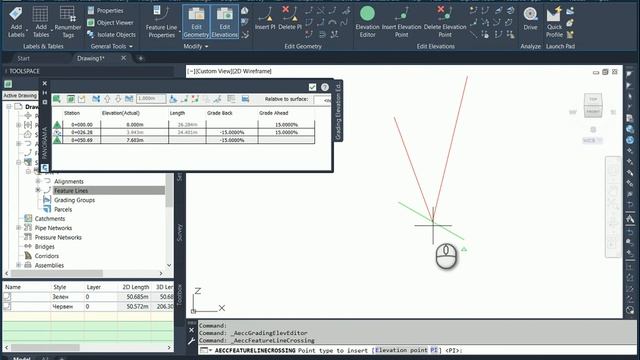Select station 0+026.26 row
The height and width of the screenshot is (360, 640).
[x=184, y=132]
